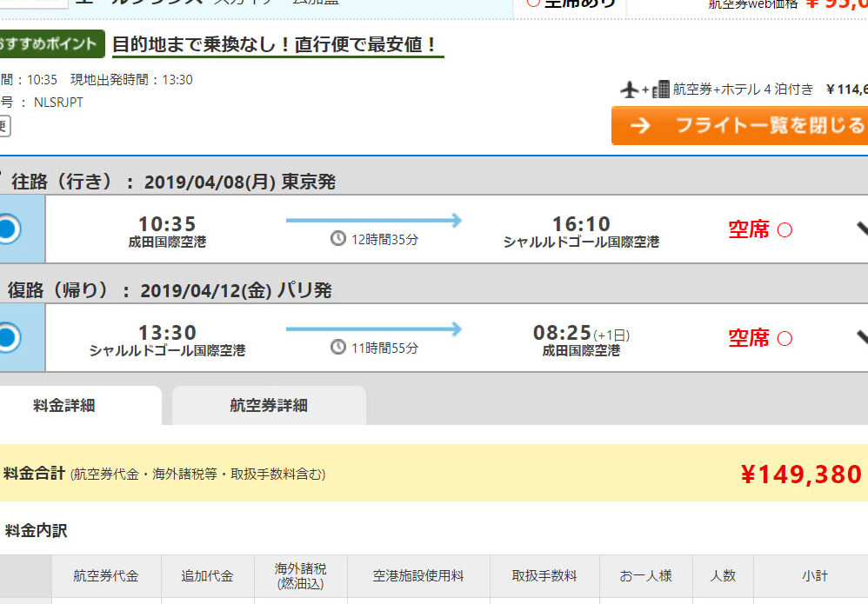868x604 pixels.
Task: Click the return 空席 availability circle
Action: tap(784, 338)
